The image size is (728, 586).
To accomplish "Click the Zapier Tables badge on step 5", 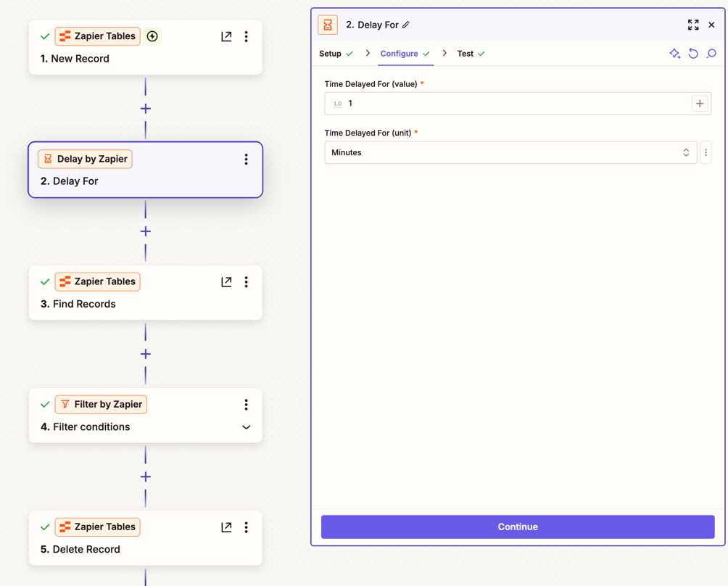I will tap(97, 527).
